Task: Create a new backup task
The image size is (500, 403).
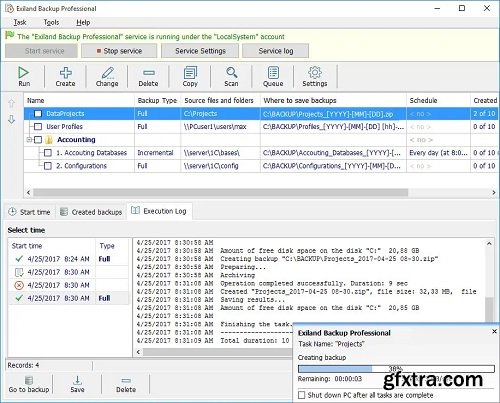Action: pos(65,77)
